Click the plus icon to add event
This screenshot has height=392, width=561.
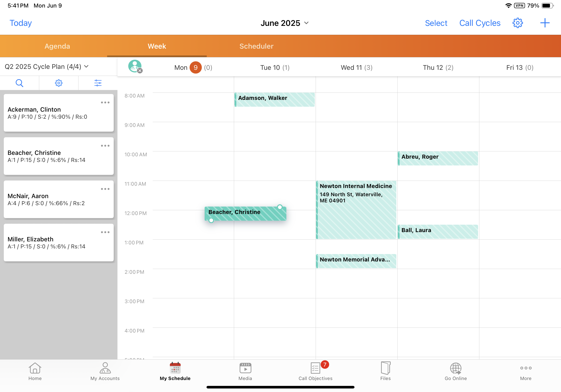(x=545, y=23)
